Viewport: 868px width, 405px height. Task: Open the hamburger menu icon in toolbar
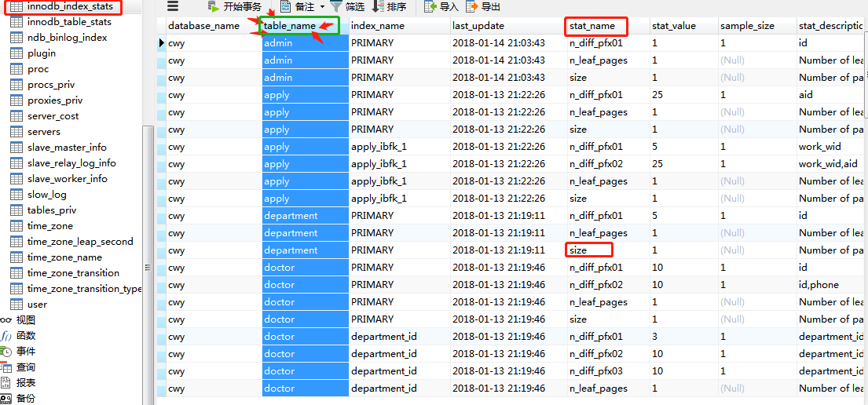[173, 6]
